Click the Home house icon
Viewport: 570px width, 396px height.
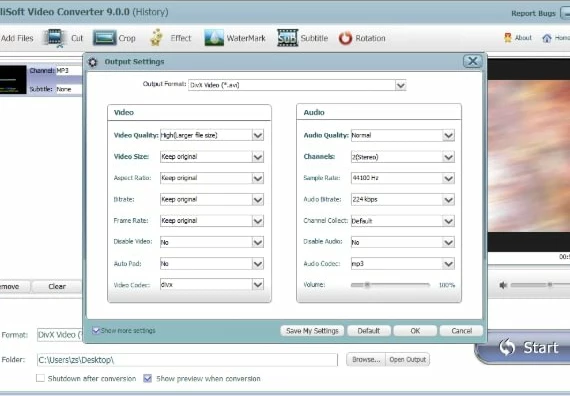[x=547, y=38]
